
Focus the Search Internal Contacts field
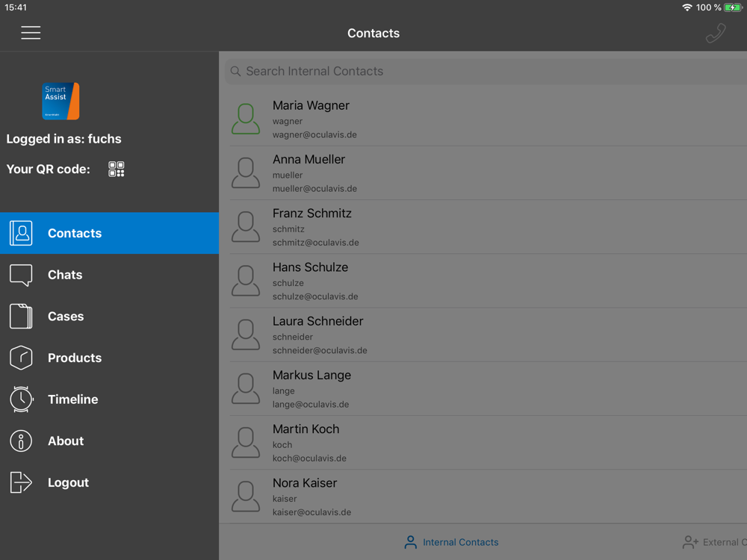[486, 72]
